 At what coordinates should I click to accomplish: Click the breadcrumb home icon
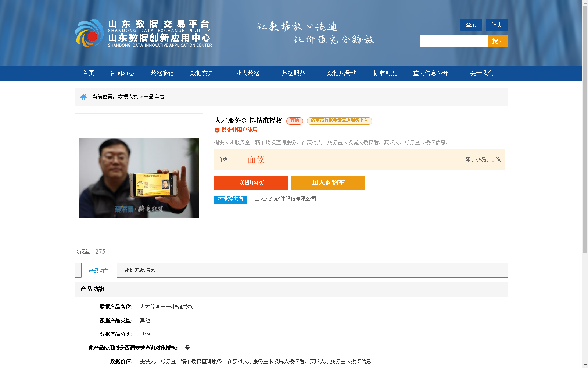point(83,96)
